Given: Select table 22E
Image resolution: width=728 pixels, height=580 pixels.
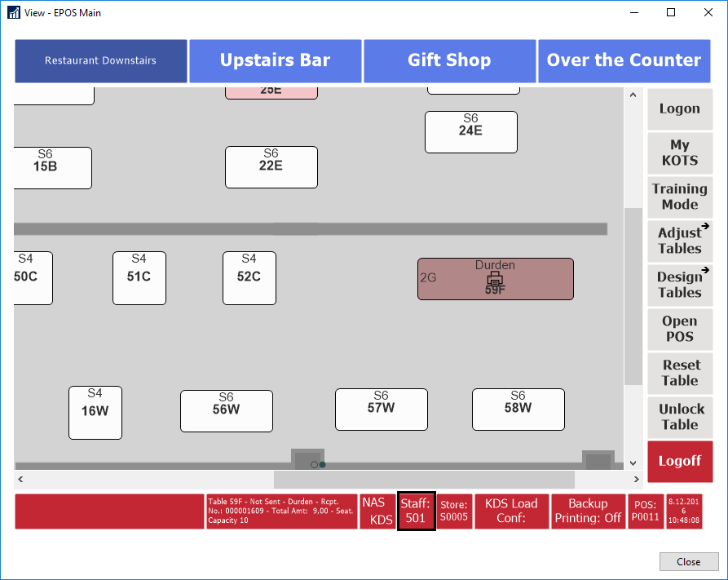Looking at the screenshot, I should pyautogui.click(x=271, y=167).
